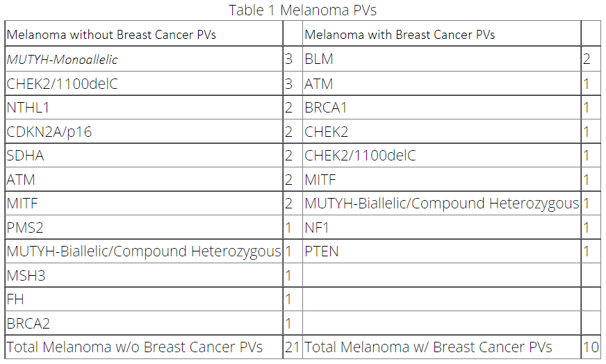Click the Table 1 Melanoma PVs title
The width and height of the screenshot is (606, 364).
click(302, 10)
